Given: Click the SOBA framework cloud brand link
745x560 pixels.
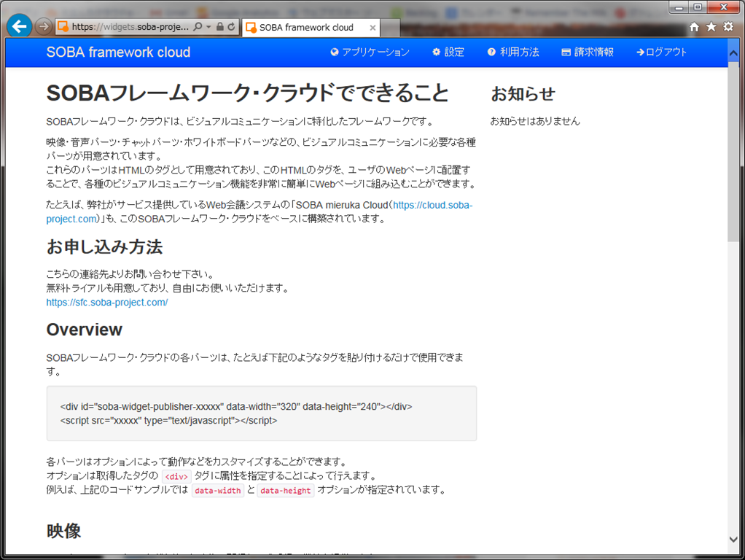Looking at the screenshot, I should click(118, 52).
